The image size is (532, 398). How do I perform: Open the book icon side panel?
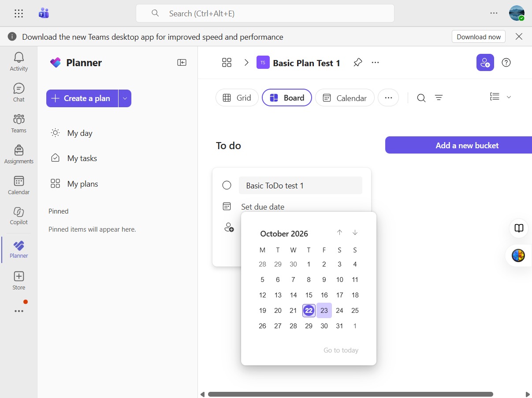coord(519,228)
